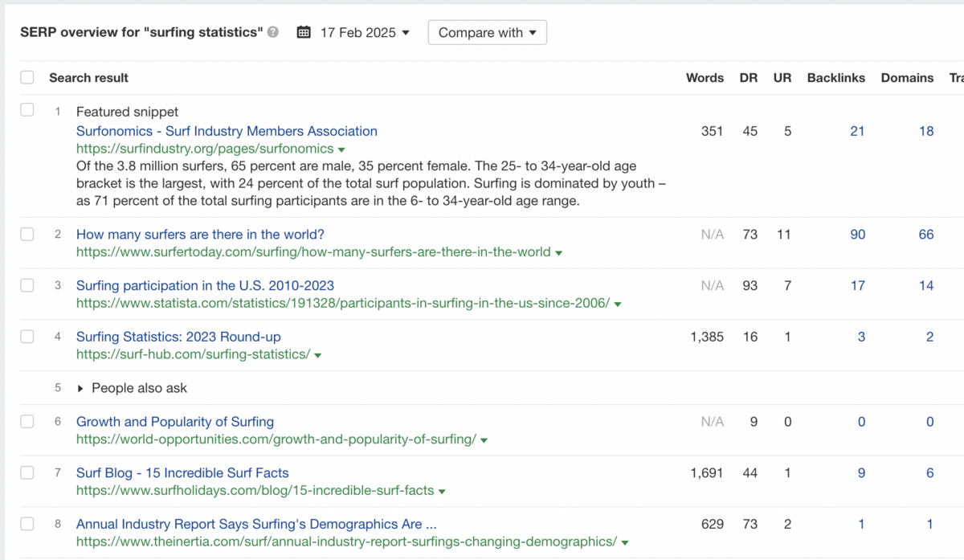Image resolution: width=964 pixels, height=560 pixels.
Task: Tick the checkbox for Growth and Popularity row
Action: 27,422
